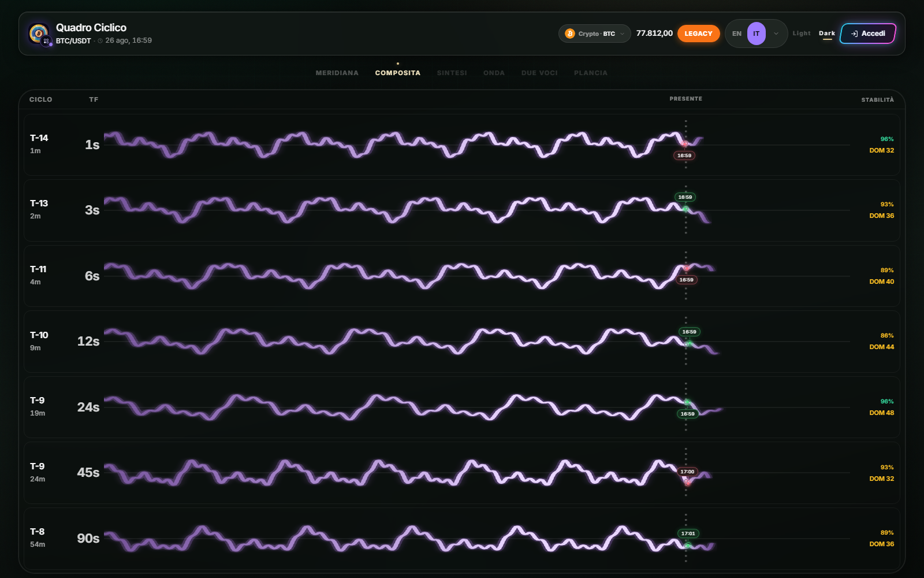The width and height of the screenshot is (924, 578).
Task: Click the 86% stability value
Action: pyautogui.click(x=887, y=335)
